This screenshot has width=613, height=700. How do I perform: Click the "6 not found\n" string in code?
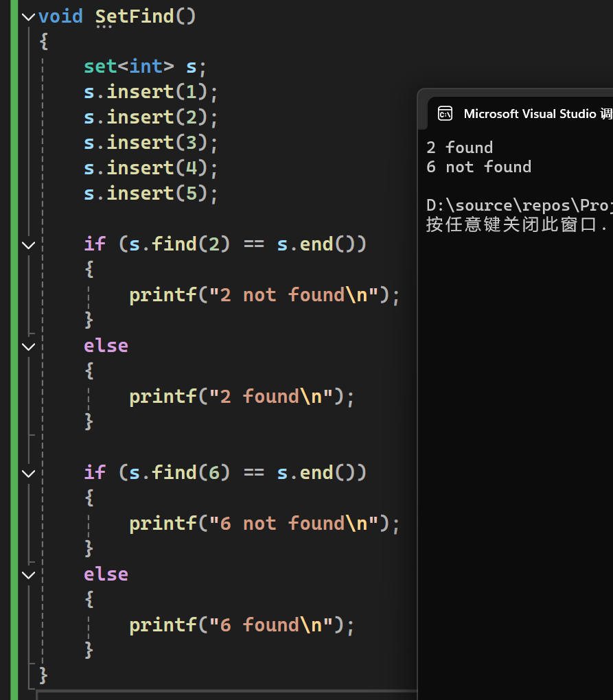click(294, 524)
